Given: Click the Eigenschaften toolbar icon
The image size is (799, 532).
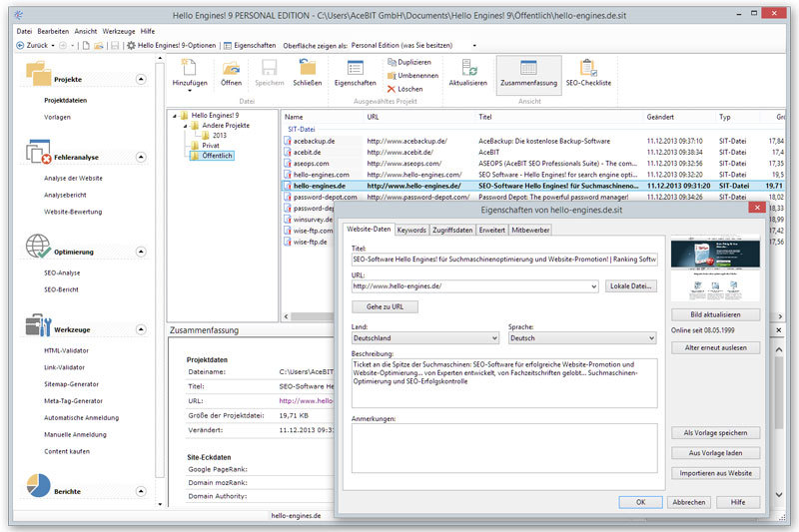Looking at the screenshot, I should 228,45.
